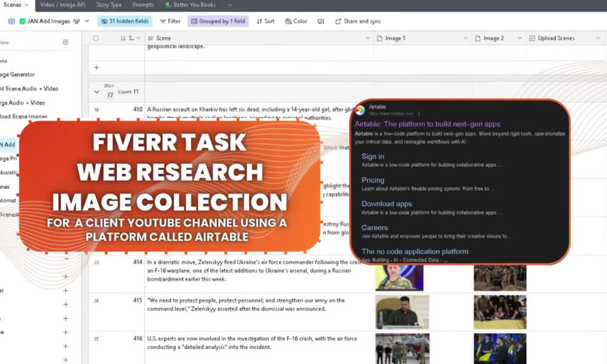Switch to the Story Type tab
Screen dimensions: 607x364
pyautogui.click(x=109, y=5)
